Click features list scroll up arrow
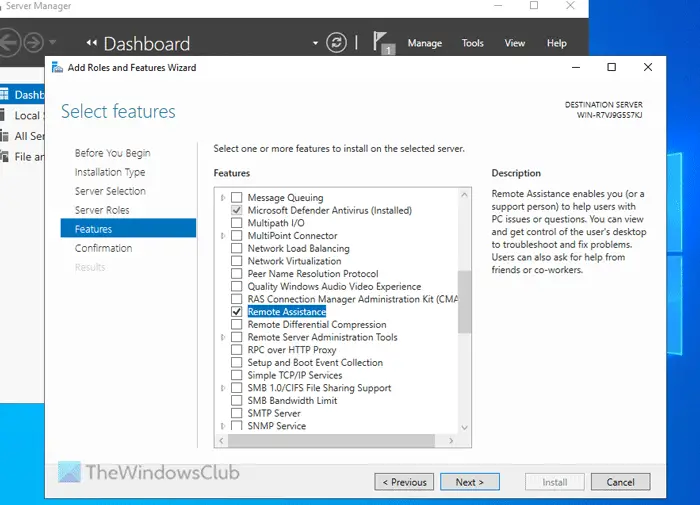The height and width of the screenshot is (505, 700). click(464, 195)
